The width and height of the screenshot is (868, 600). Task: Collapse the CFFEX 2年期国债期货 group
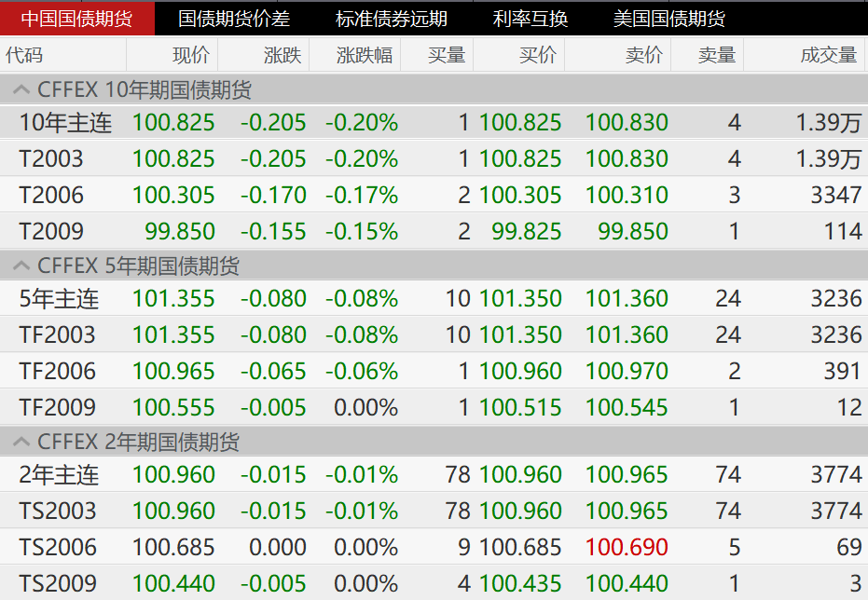21,442
